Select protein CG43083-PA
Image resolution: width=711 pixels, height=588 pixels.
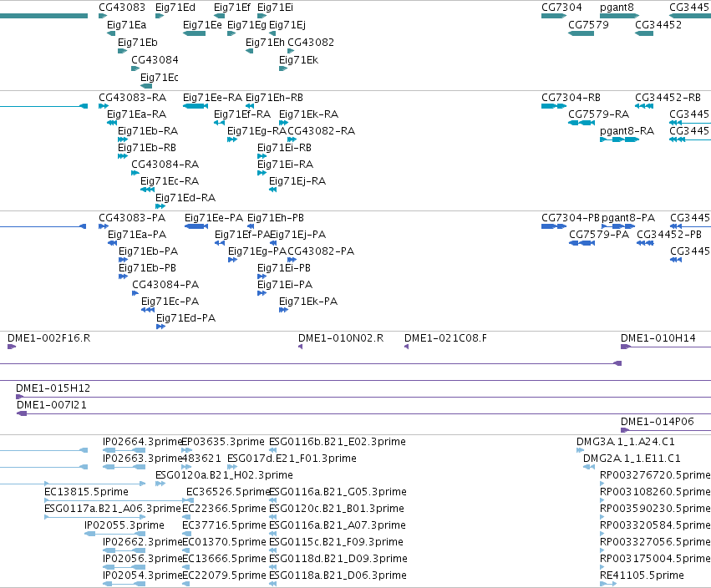pos(132,218)
